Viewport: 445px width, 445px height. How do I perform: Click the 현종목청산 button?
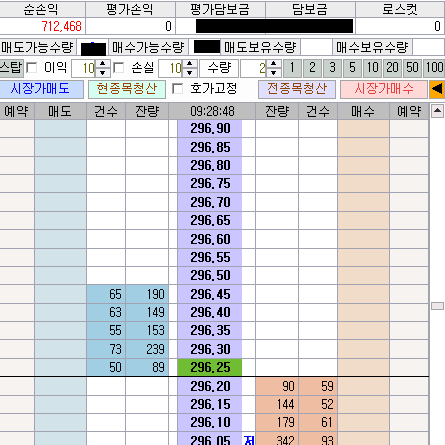[x=127, y=89]
